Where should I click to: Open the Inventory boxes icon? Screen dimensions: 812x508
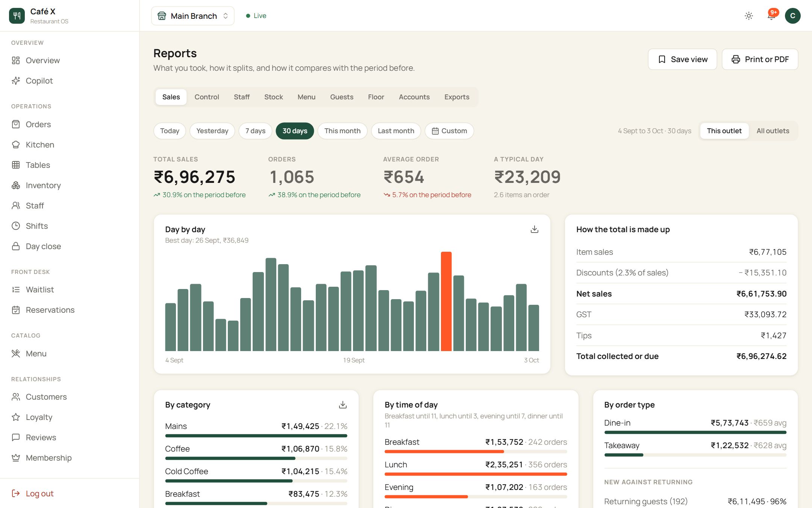click(16, 186)
